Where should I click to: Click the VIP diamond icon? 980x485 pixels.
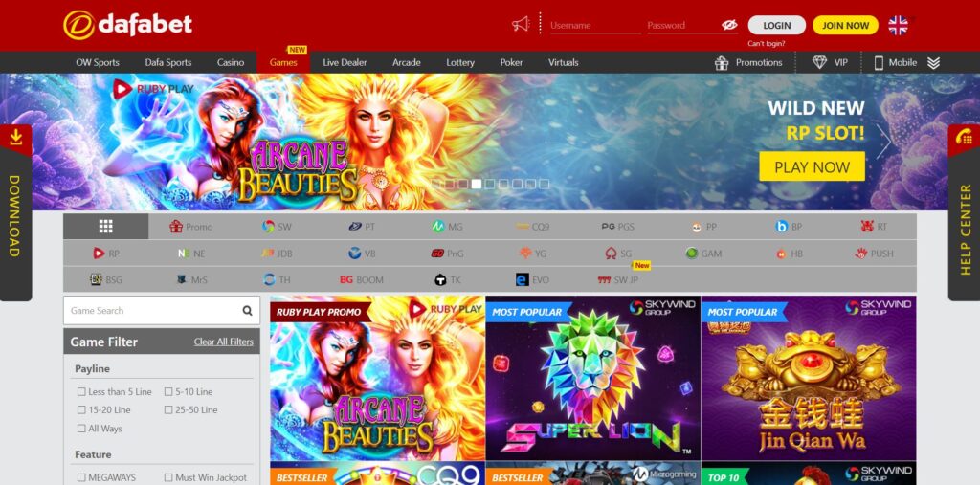[x=819, y=62]
